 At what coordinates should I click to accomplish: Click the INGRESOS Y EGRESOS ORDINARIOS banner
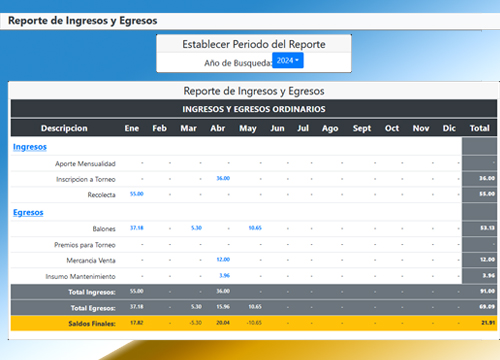254,109
